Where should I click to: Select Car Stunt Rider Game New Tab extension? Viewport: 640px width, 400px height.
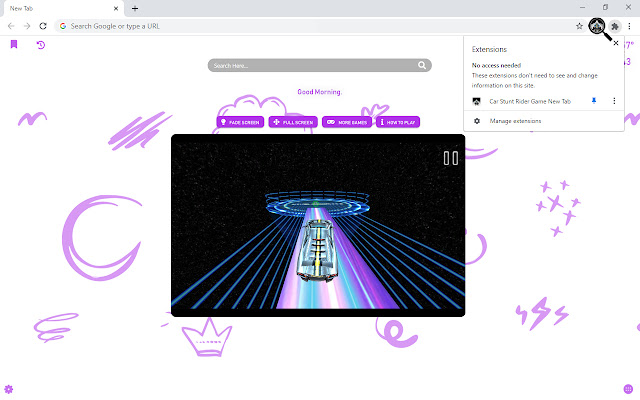click(530, 101)
